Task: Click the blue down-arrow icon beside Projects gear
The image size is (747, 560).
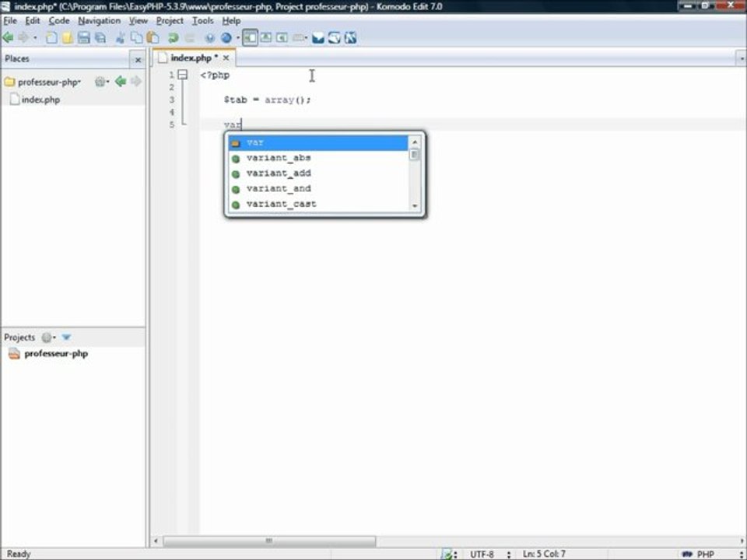Action: (66, 337)
